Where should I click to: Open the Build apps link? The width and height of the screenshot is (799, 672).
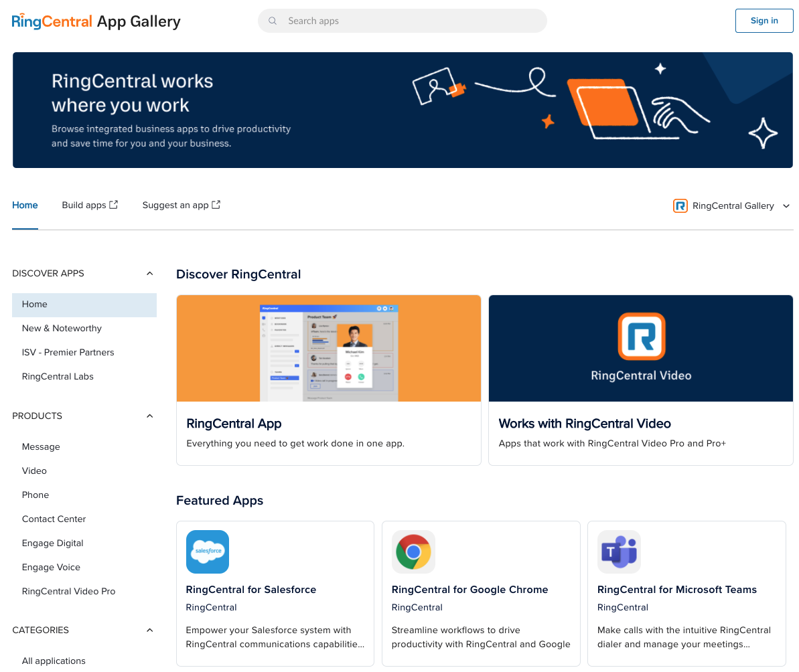[x=90, y=205]
